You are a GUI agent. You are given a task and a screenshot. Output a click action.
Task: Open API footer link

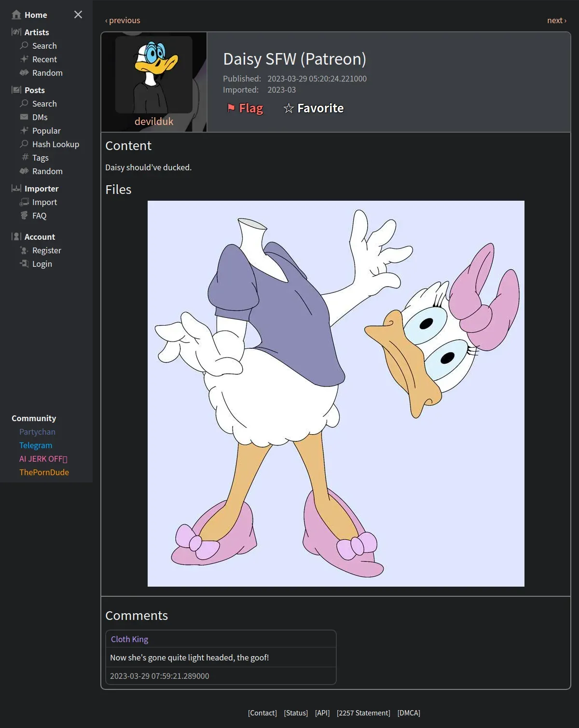(x=322, y=713)
